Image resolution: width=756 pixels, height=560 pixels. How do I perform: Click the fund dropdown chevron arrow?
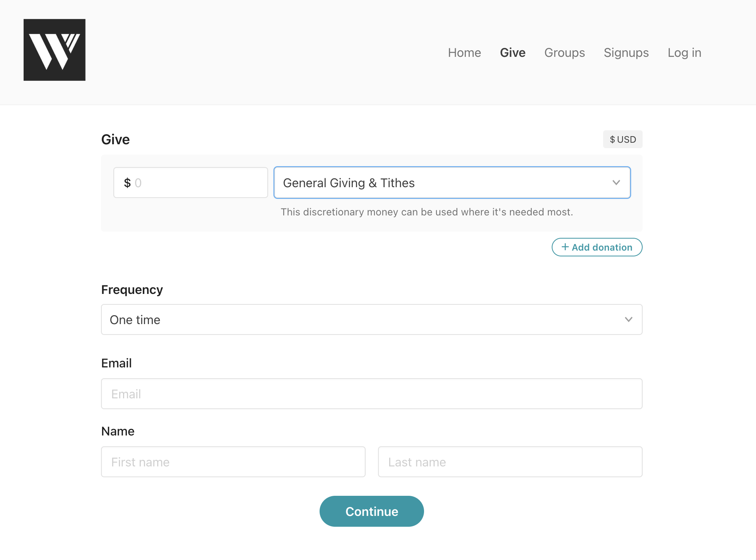click(616, 183)
